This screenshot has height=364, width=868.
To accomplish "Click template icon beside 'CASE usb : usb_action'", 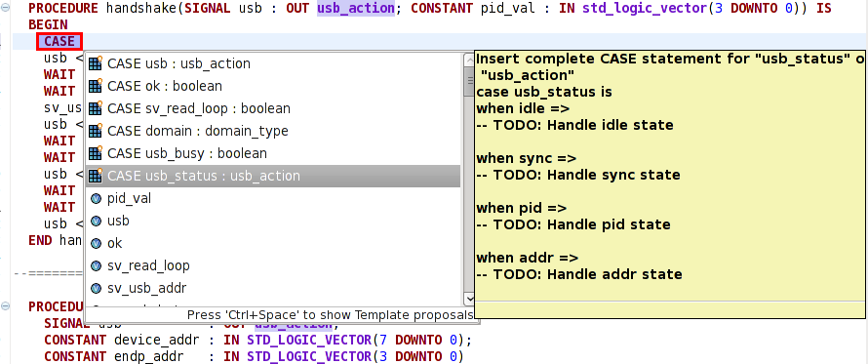I will pos(96,63).
